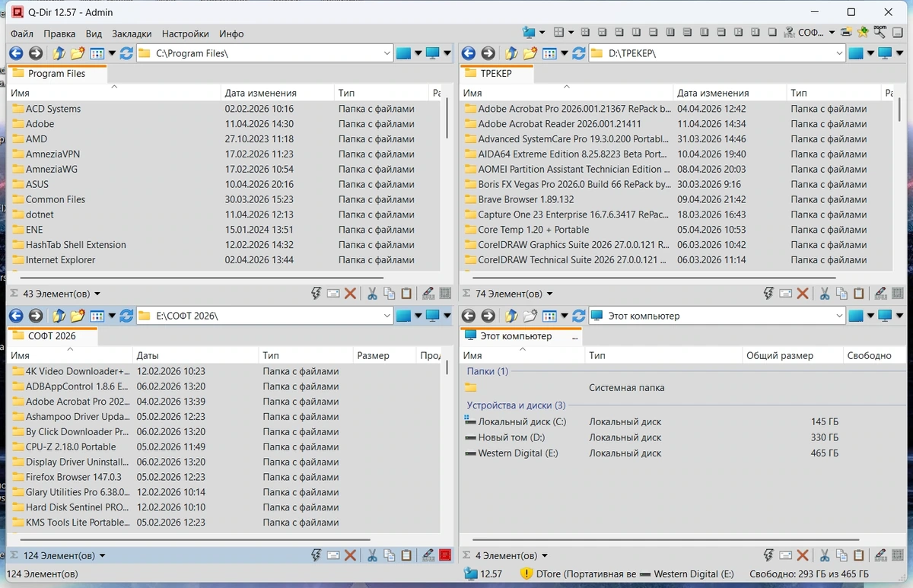Open the zoom magnifier tool in main toolbar
The width and height of the screenshot is (913, 588).
point(880,32)
